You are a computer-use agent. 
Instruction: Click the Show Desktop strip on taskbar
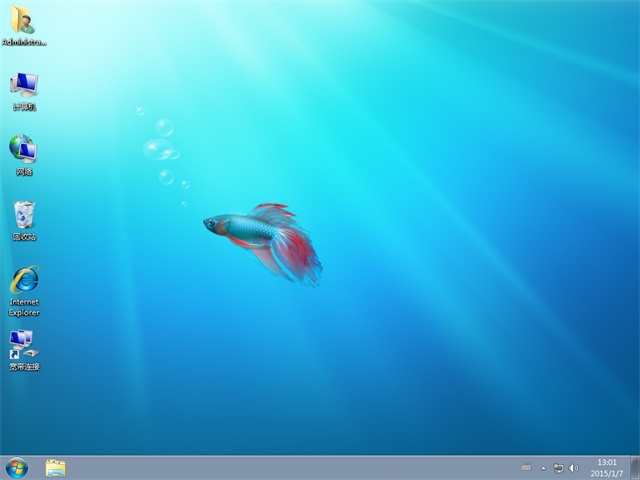pos(635,467)
